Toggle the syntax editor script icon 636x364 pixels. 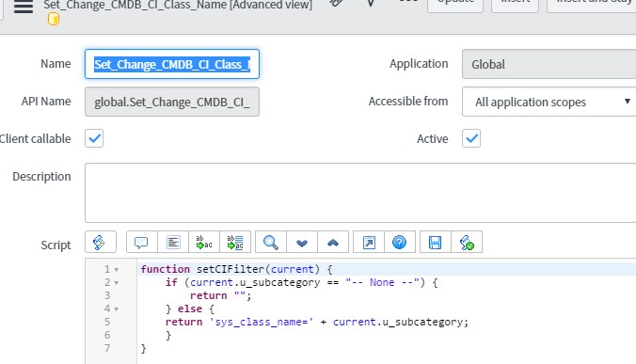coord(100,242)
